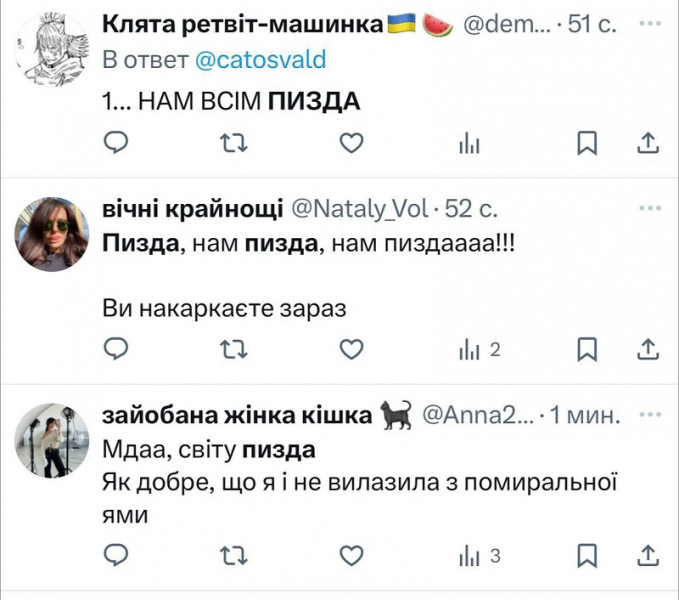Bookmark the Клята ретвіт-машинка tweet
This screenshot has width=679, height=600.
coord(587,144)
